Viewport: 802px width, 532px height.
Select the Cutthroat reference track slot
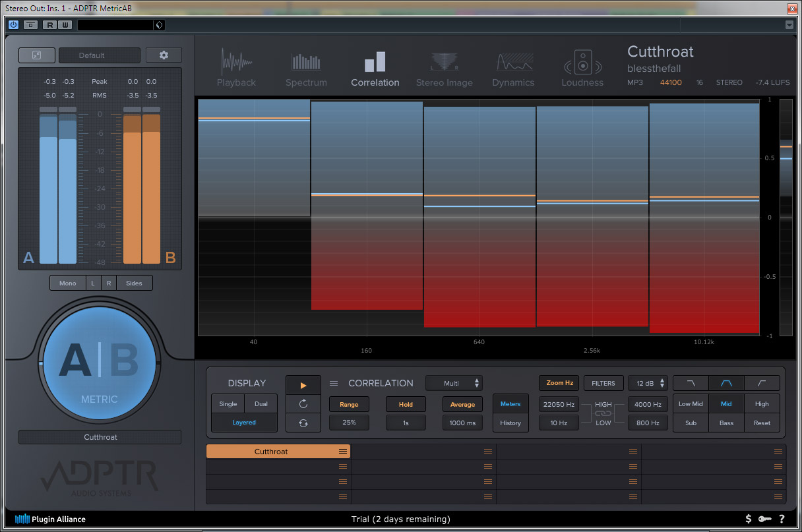278,452
